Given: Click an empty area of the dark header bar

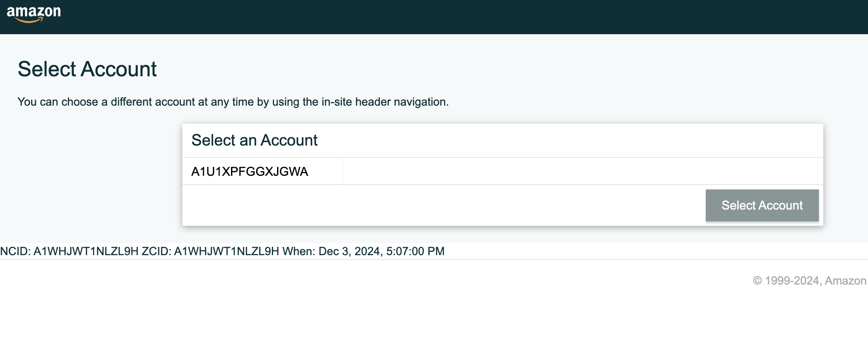Looking at the screenshot, I should 438,17.
